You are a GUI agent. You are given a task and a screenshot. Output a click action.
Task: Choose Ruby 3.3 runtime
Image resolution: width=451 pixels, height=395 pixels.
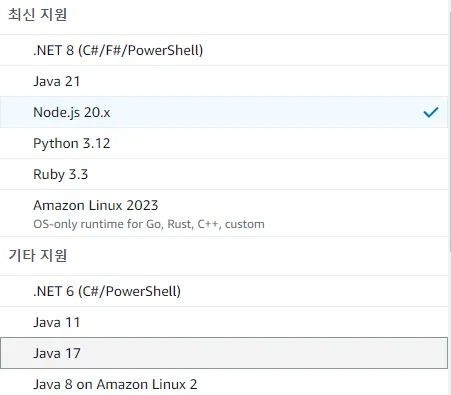point(224,174)
